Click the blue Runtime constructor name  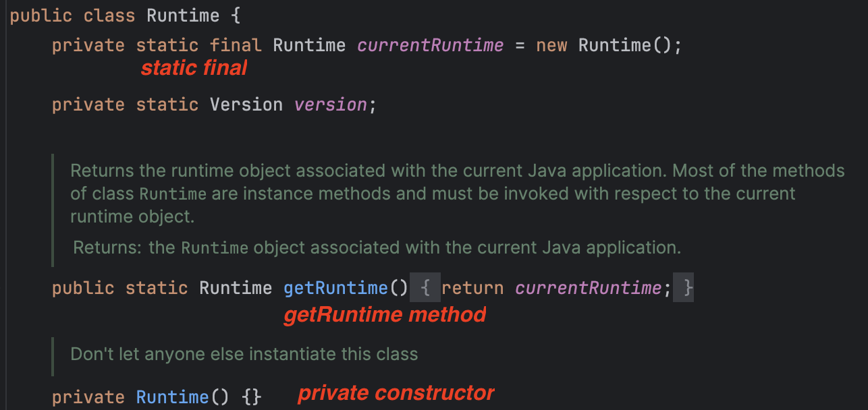point(172,397)
